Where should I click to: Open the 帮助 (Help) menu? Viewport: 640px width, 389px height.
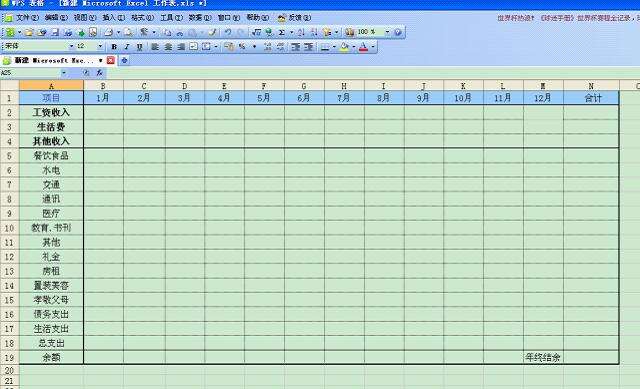(x=258, y=18)
